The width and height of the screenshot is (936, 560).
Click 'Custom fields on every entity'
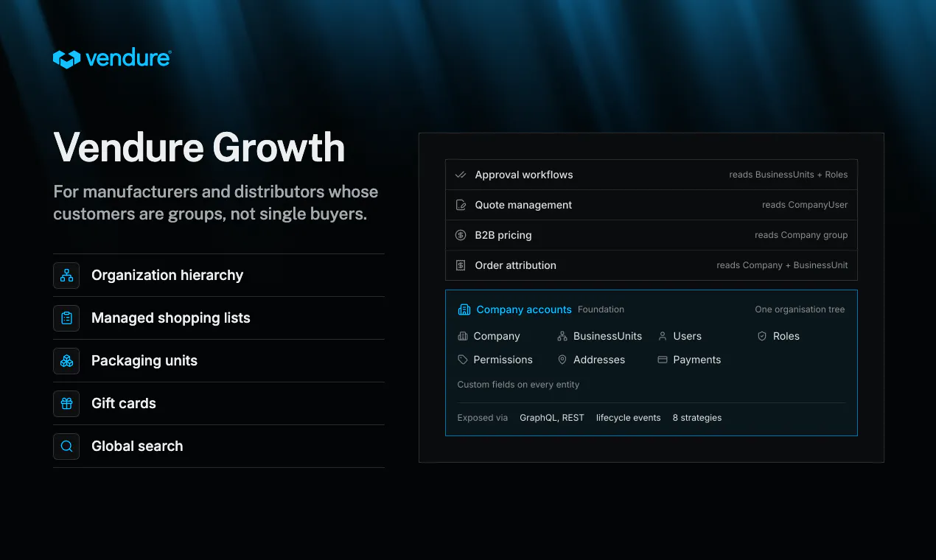pos(518,385)
